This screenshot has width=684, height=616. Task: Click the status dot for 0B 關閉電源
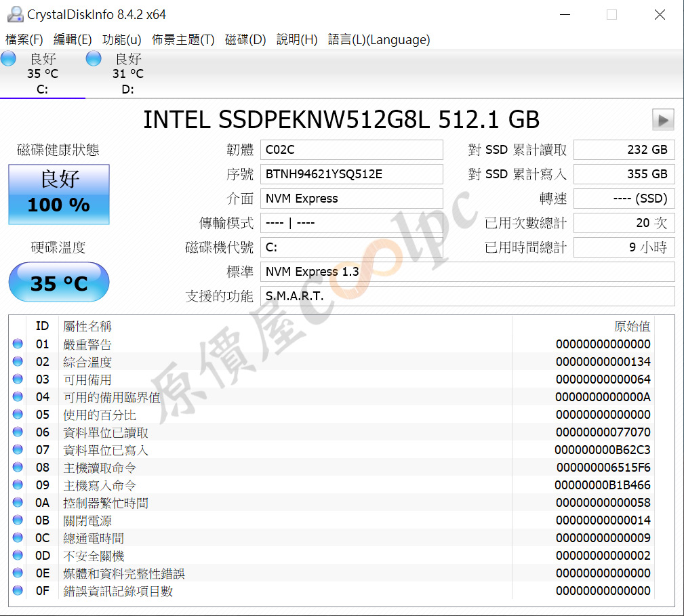coord(18,520)
